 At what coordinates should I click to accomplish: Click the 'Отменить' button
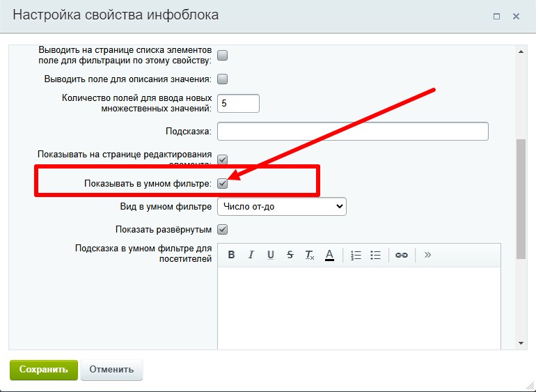pos(111,370)
